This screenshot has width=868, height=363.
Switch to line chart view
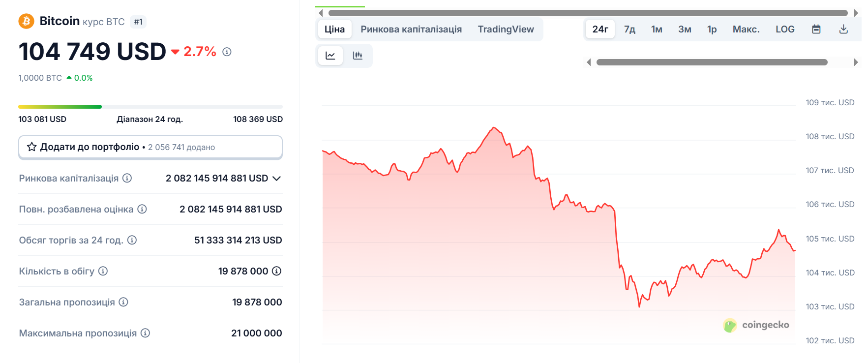(x=330, y=56)
